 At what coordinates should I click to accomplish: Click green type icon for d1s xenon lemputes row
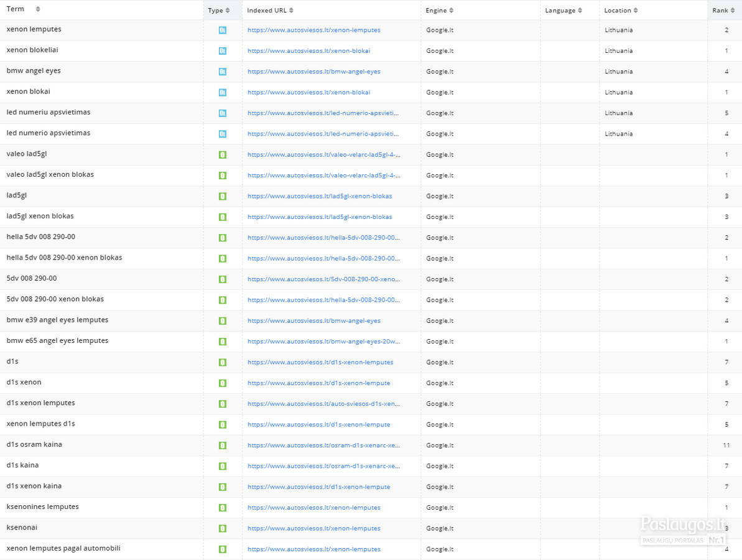(x=223, y=404)
